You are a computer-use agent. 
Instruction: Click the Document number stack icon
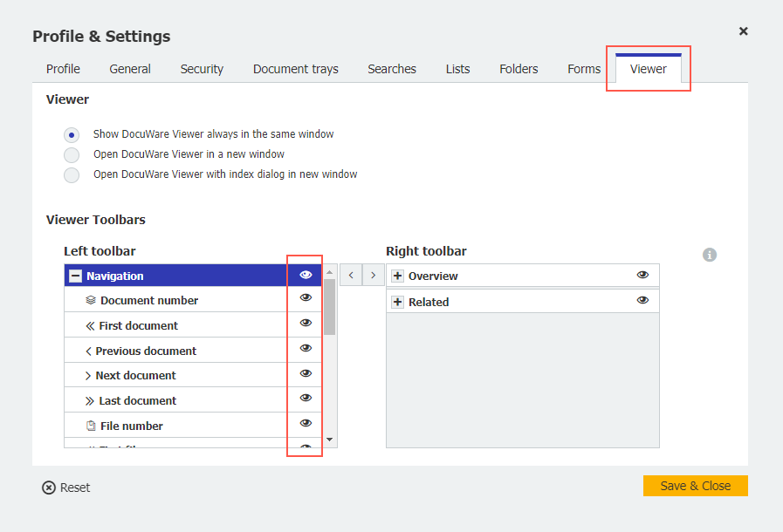click(91, 301)
